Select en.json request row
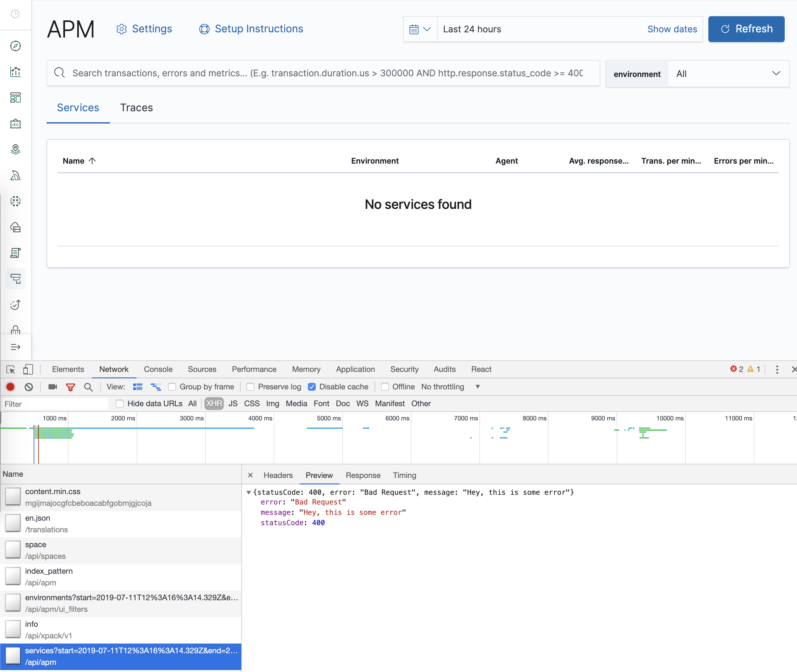 (x=121, y=524)
